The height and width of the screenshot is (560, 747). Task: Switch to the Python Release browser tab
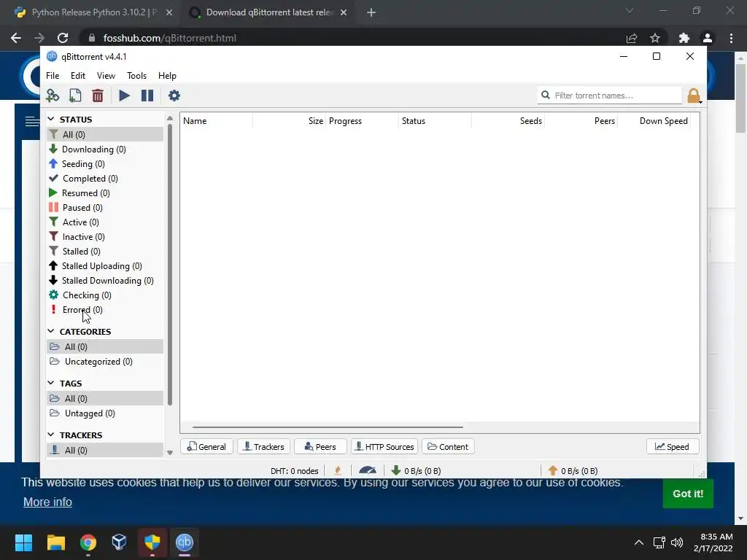(94, 12)
